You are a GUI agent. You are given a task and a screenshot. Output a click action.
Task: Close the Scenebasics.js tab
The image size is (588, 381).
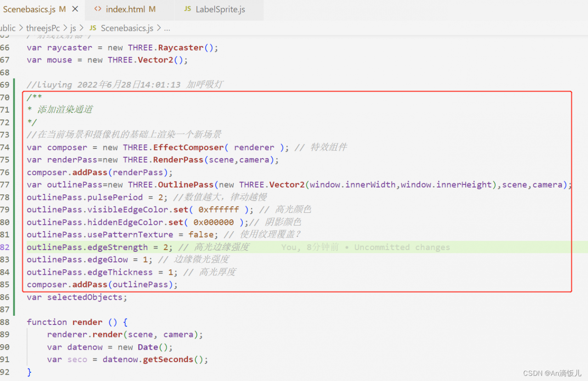point(75,9)
